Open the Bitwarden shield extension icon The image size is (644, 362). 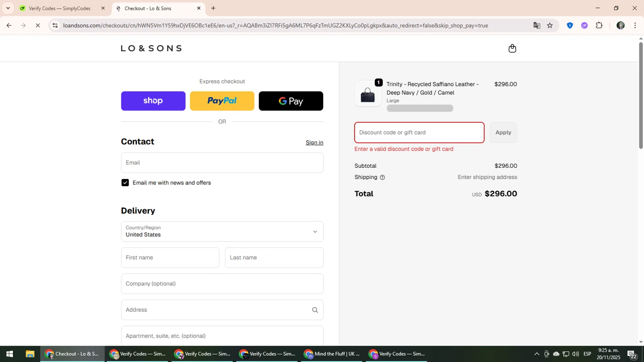570,25
